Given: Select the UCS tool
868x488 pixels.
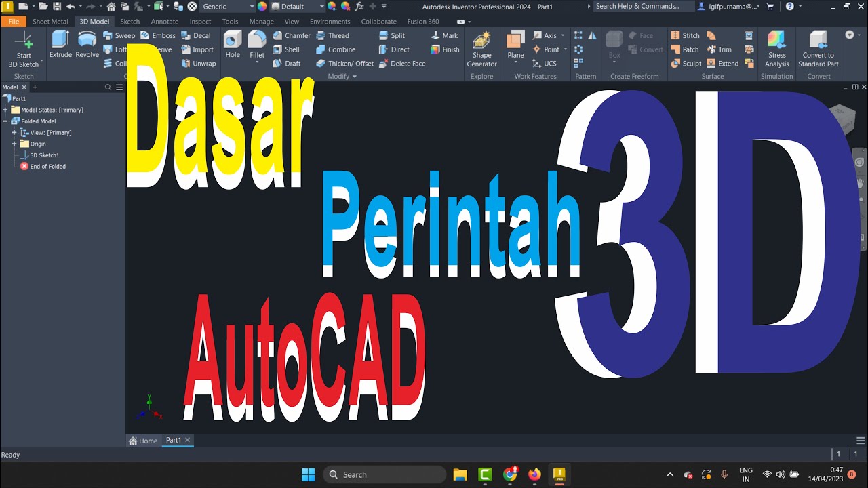Looking at the screenshot, I should pos(545,64).
